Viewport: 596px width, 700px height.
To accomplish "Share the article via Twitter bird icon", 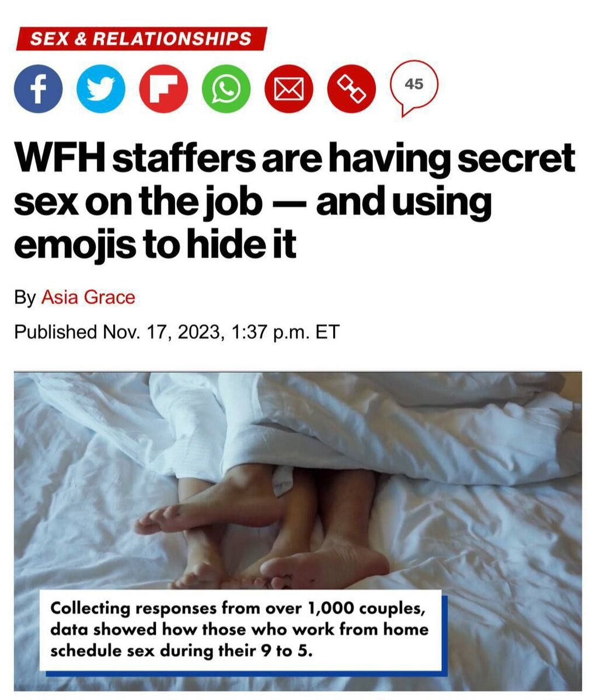I will (101, 89).
